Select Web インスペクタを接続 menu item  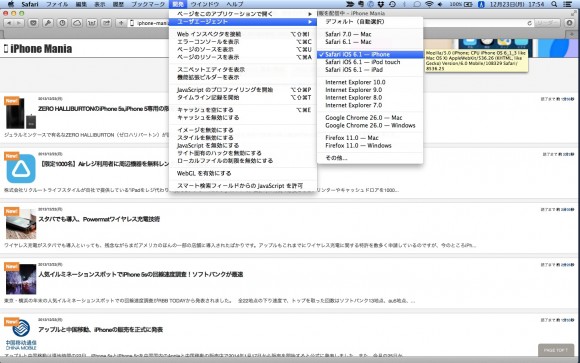[243, 34]
